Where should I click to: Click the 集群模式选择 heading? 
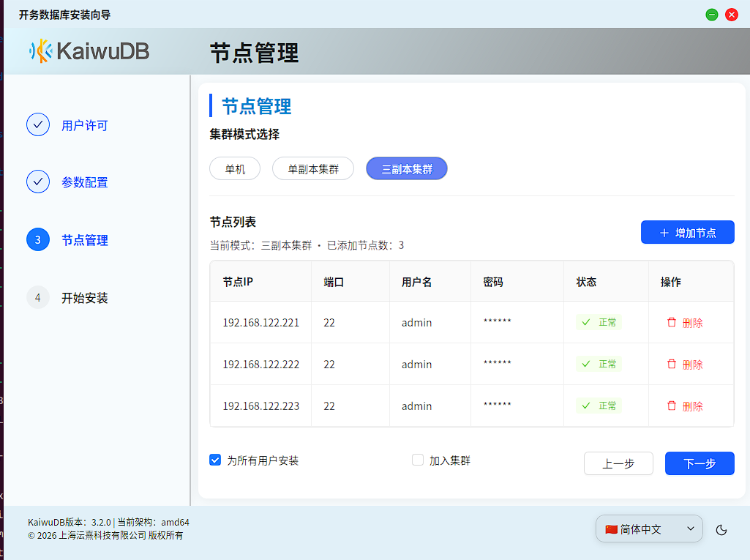pos(244,134)
